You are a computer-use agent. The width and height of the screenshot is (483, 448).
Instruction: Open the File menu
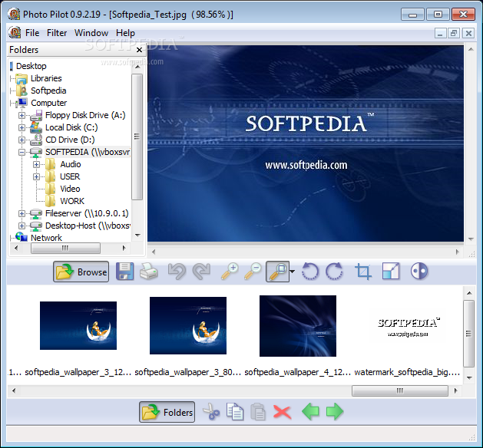32,33
